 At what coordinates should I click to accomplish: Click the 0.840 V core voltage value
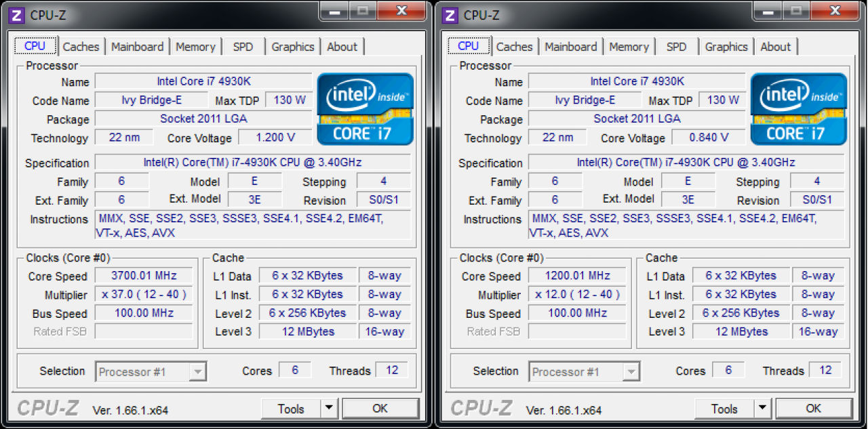click(x=708, y=138)
